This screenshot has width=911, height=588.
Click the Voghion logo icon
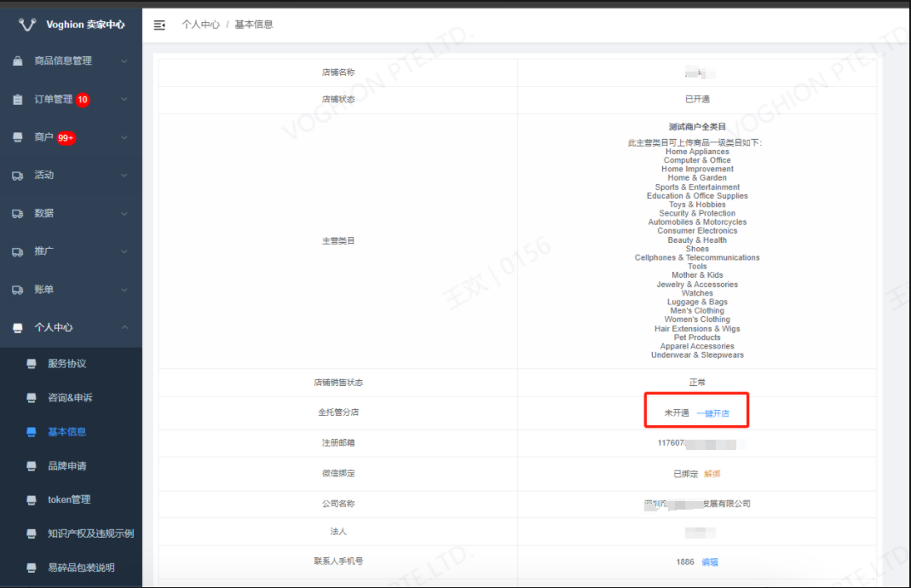point(27,25)
